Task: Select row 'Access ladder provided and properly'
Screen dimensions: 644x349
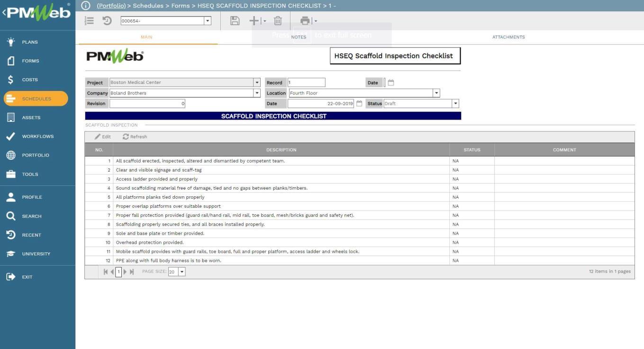Action: (360, 179)
